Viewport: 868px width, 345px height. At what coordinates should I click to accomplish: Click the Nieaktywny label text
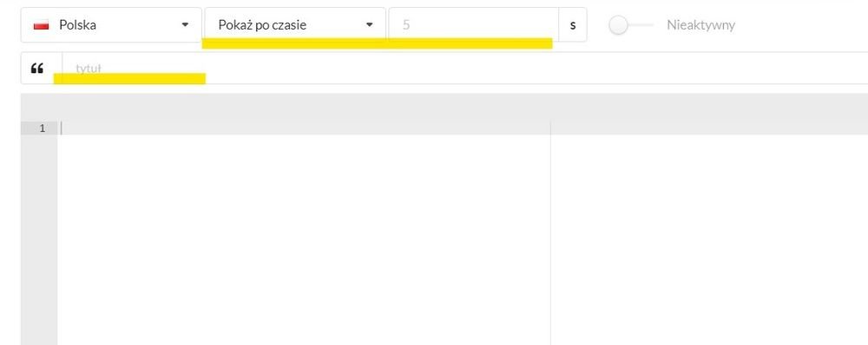(700, 25)
